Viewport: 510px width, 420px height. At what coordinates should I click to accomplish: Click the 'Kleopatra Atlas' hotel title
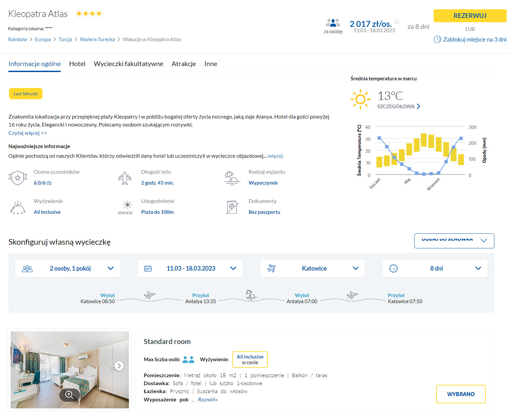click(x=38, y=14)
